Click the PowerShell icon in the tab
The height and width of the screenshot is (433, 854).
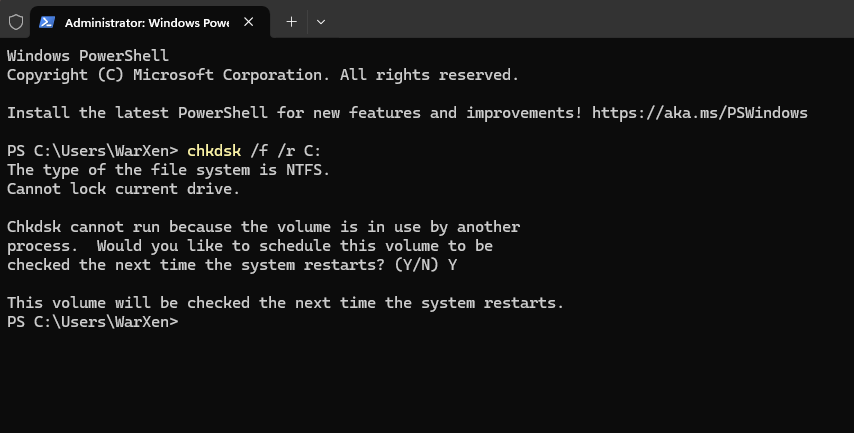point(48,21)
